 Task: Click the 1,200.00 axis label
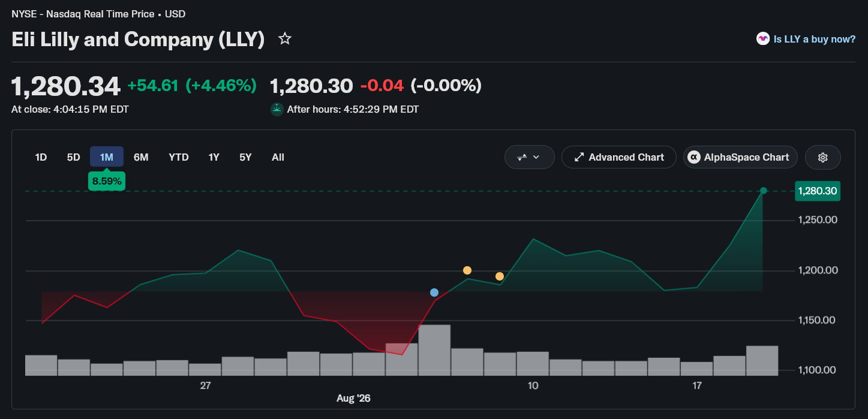point(817,270)
